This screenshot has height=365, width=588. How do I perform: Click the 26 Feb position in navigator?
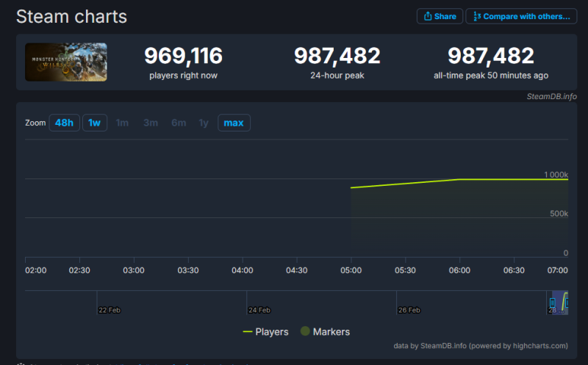point(398,301)
